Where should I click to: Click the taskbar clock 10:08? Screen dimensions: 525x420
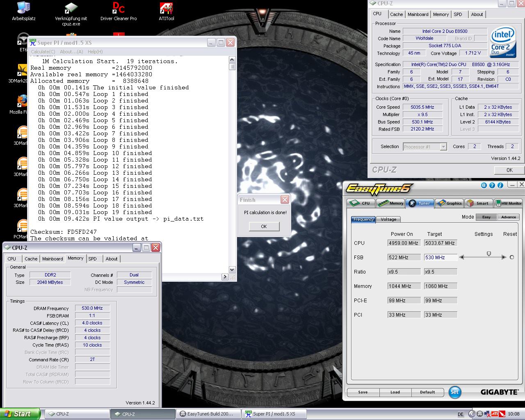[513, 414]
